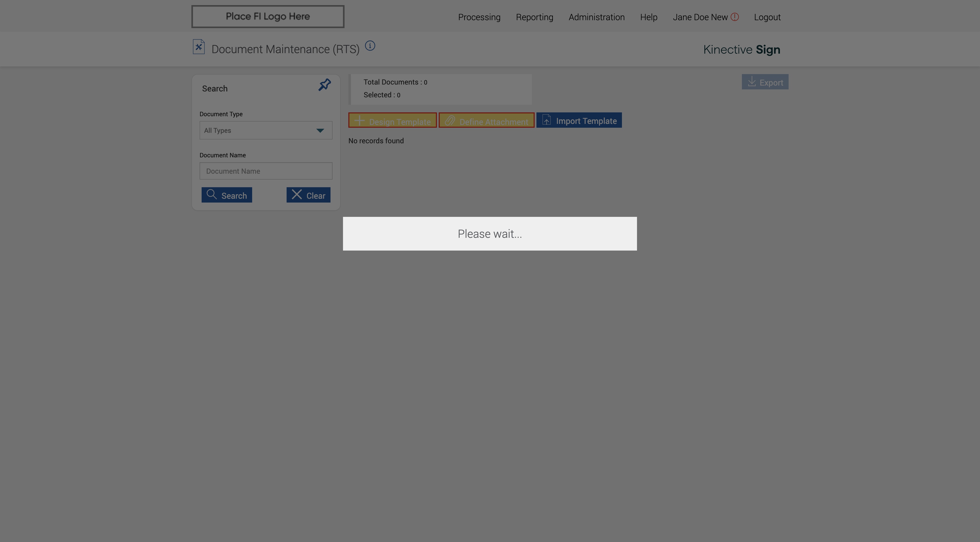Click the red alert icon next to Jane Doe New
Image resolution: width=980 pixels, height=542 pixels.
(735, 17)
